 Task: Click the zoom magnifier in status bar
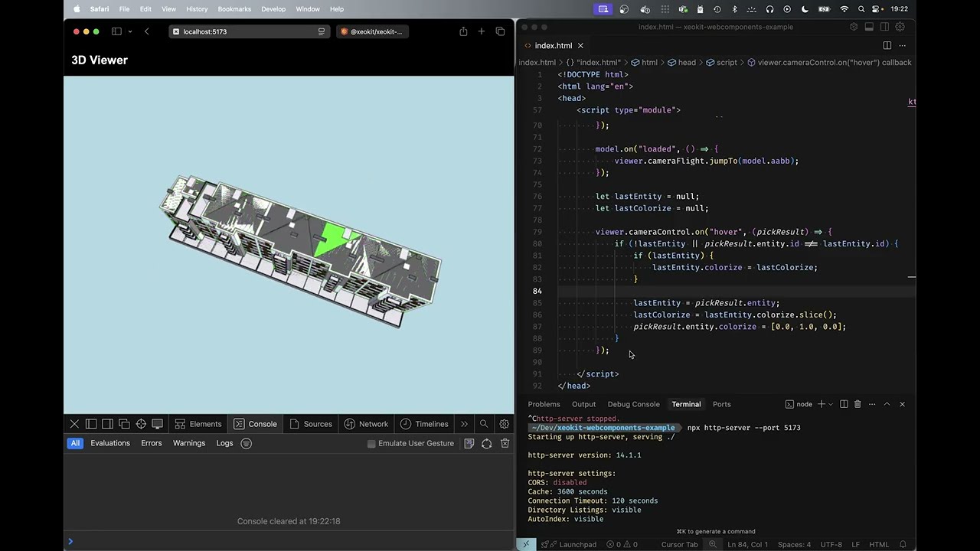[712, 545]
